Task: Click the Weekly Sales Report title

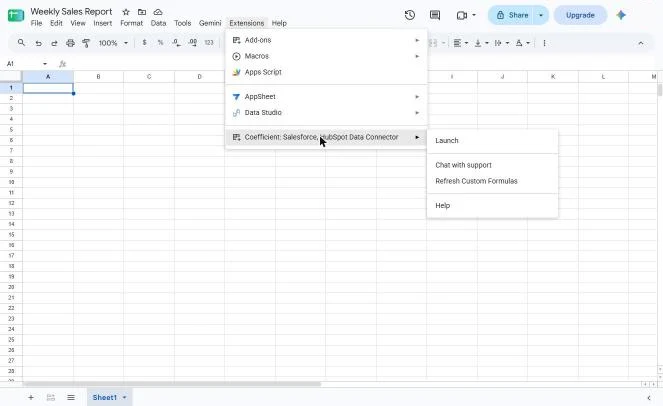Action: [x=71, y=12]
